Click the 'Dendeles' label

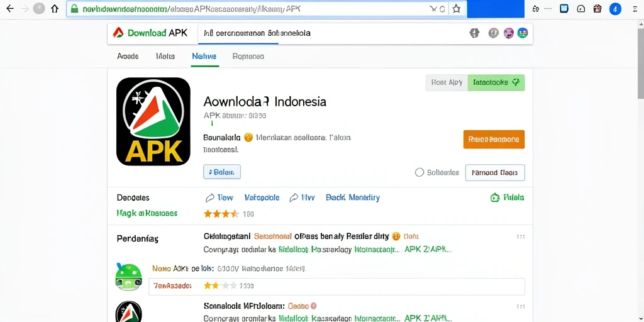pyautogui.click(x=133, y=197)
